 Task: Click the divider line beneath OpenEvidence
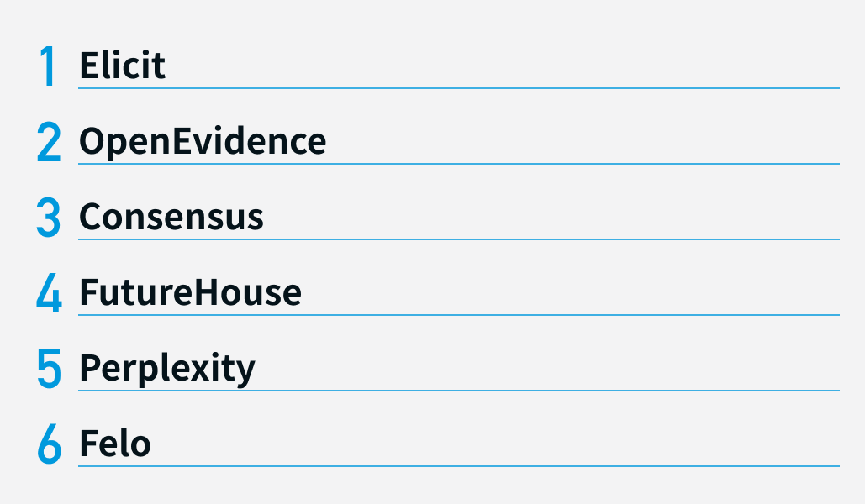click(459, 164)
